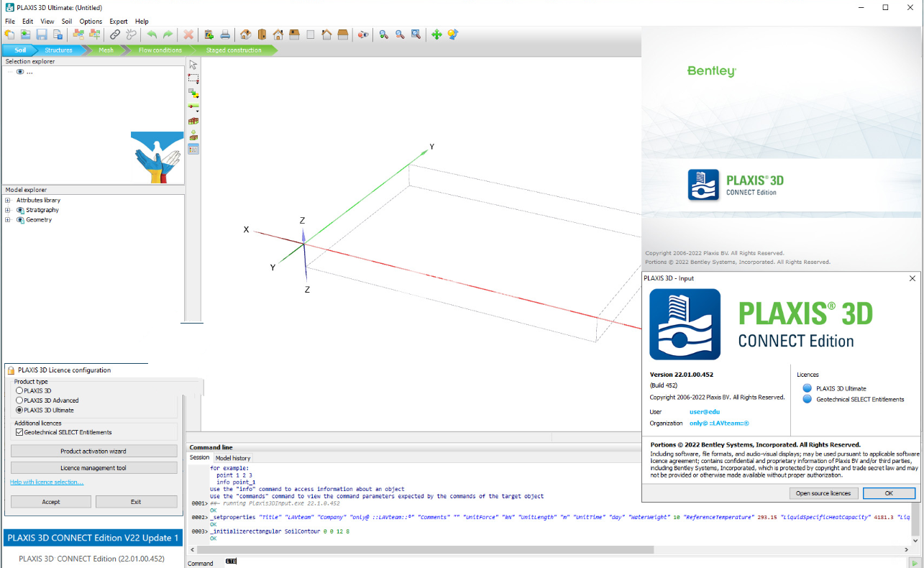924x568 pixels.
Task: Click the Undo arrow icon
Action: click(x=152, y=35)
